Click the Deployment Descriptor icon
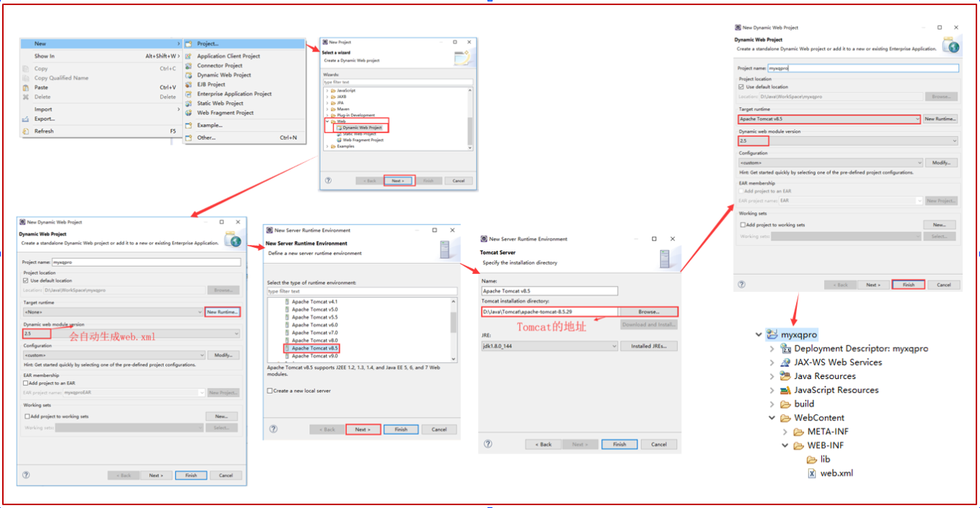Screen dimensions: 980x508 (x=785, y=349)
